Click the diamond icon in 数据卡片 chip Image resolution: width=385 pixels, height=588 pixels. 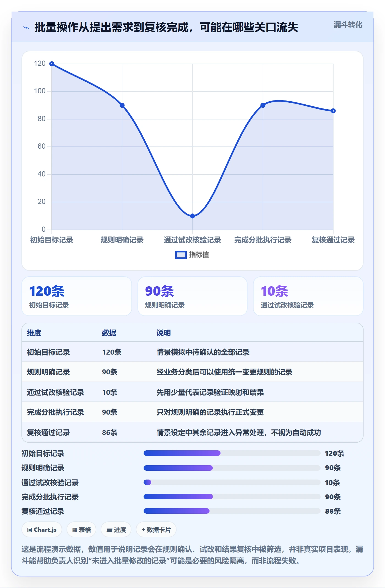(x=143, y=530)
